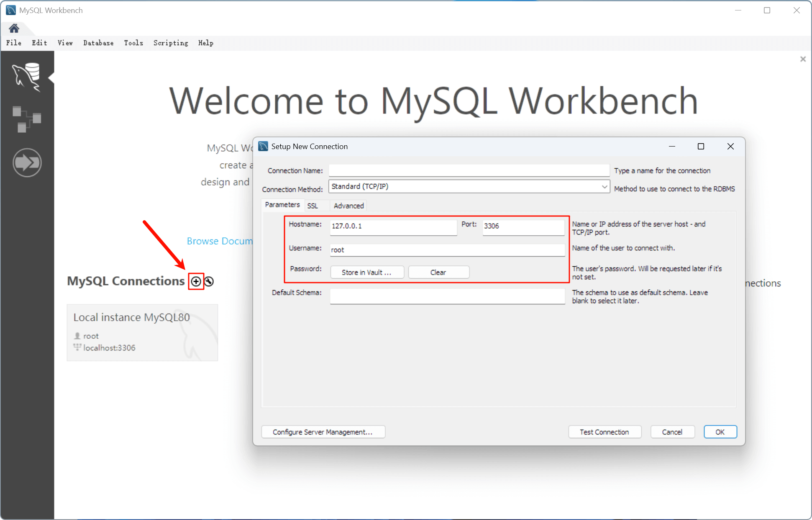Close the welcome panel with small X

803,59
